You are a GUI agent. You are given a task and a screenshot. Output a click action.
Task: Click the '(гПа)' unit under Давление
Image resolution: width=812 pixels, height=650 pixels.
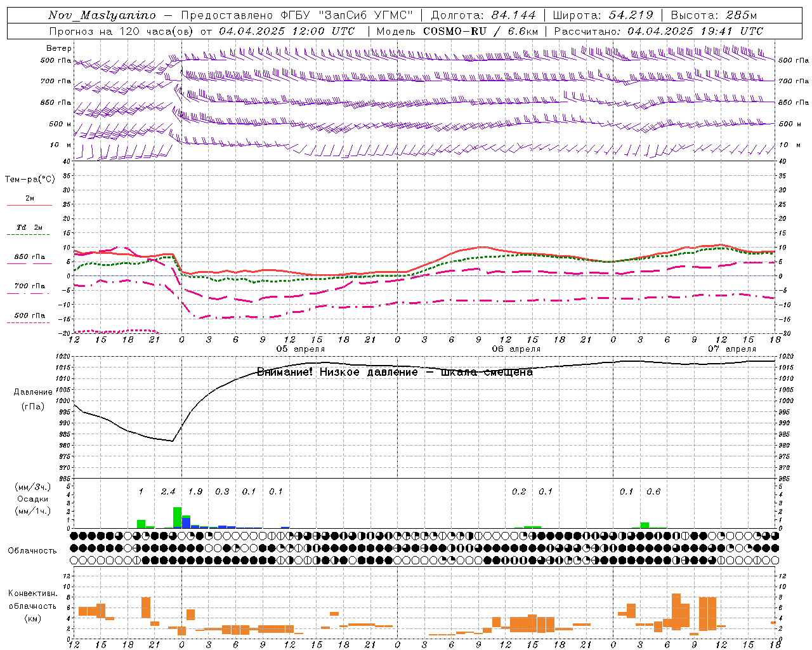point(33,407)
